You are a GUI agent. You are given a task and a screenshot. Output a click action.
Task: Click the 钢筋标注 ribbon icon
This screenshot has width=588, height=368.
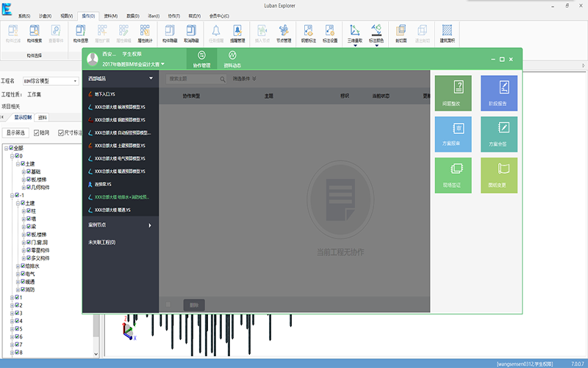pos(308,33)
